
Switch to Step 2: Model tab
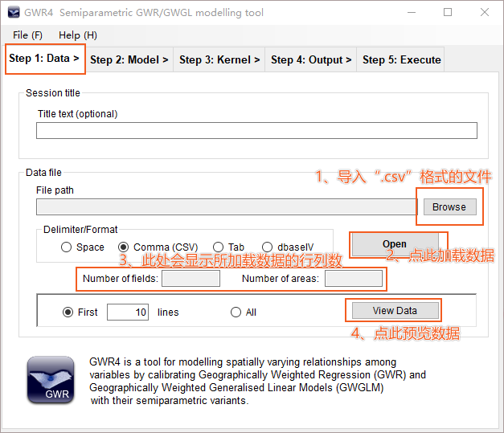[129, 59]
